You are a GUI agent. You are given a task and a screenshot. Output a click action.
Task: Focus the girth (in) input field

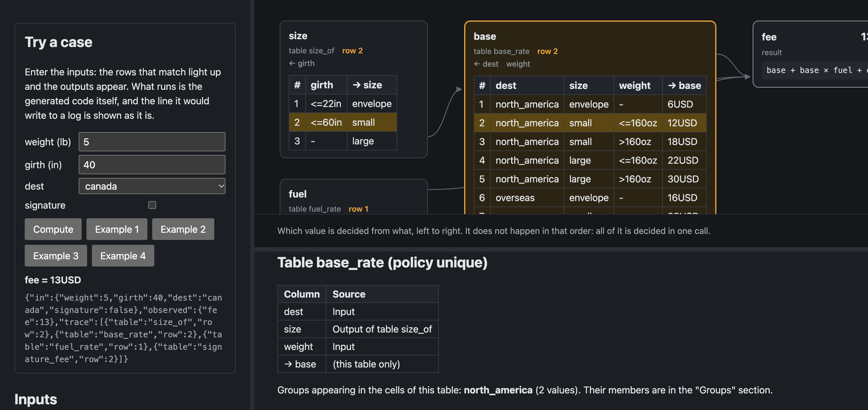tap(152, 165)
